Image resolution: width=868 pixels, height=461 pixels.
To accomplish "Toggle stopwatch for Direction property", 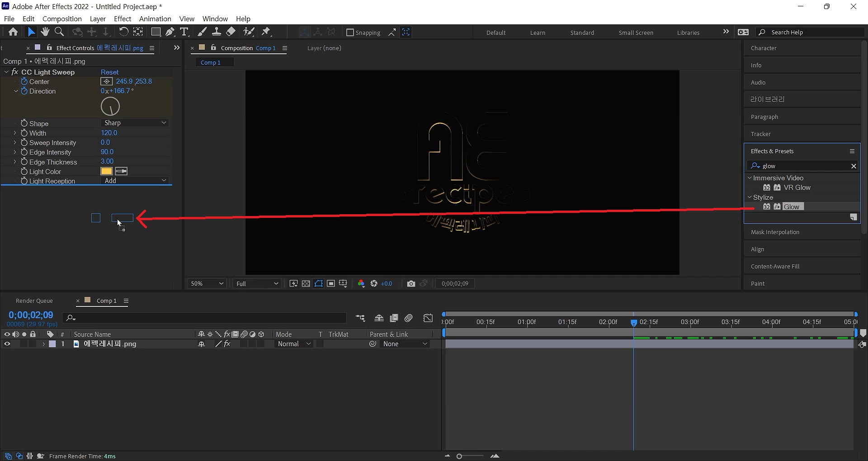I will (x=24, y=91).
